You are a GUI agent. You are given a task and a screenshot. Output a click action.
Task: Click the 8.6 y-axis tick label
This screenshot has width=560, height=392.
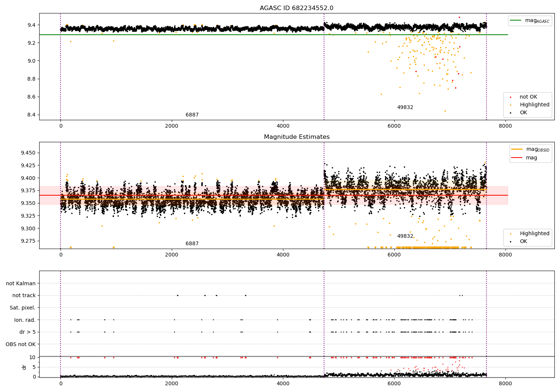click(x=31, y=97)
